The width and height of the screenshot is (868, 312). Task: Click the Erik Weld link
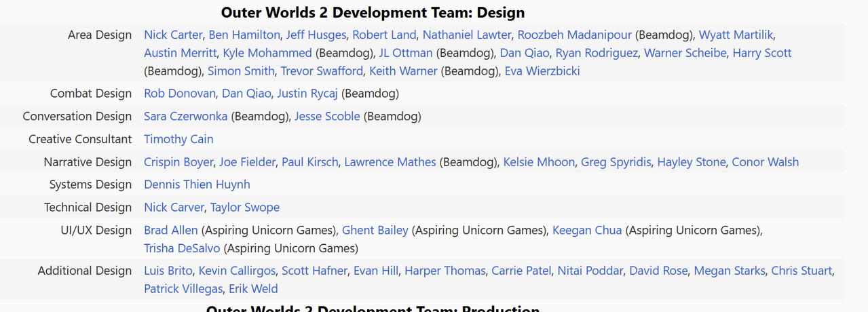[x=253, y=289]
